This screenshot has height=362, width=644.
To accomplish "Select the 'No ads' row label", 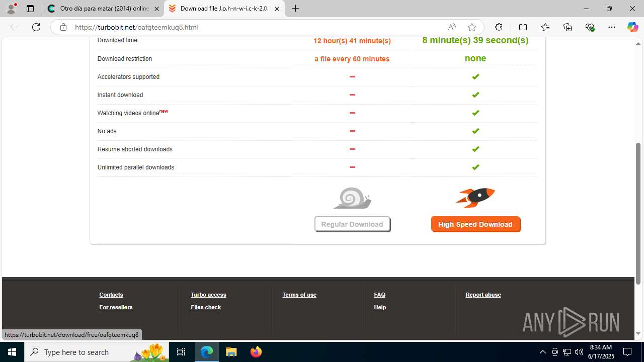I will pyautogui.click(x=107, y=131).
